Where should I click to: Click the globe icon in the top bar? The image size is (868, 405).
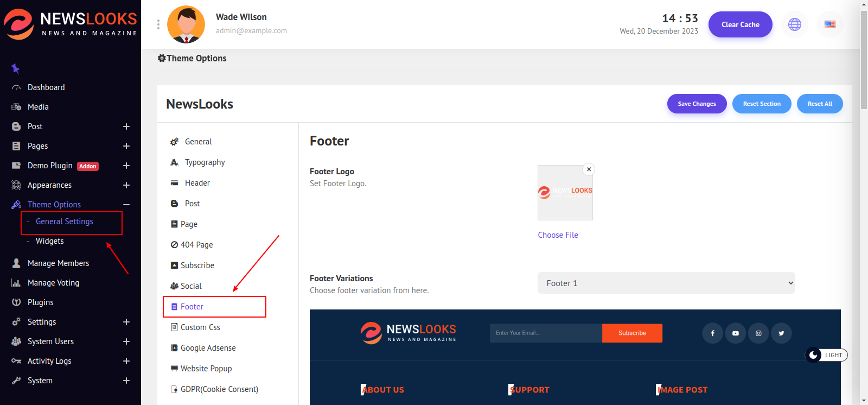794,24
